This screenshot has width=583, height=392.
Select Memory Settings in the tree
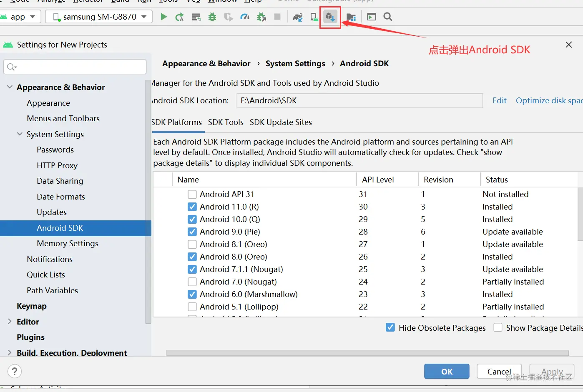(68, 243)
